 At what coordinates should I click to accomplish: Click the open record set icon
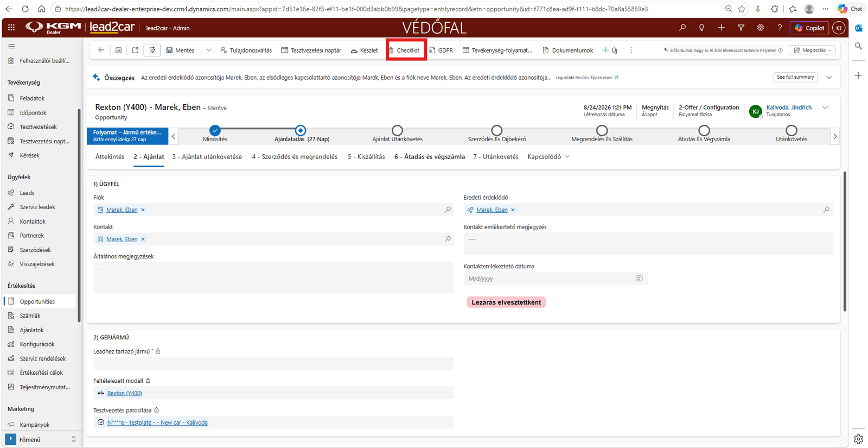coord(118,50)
